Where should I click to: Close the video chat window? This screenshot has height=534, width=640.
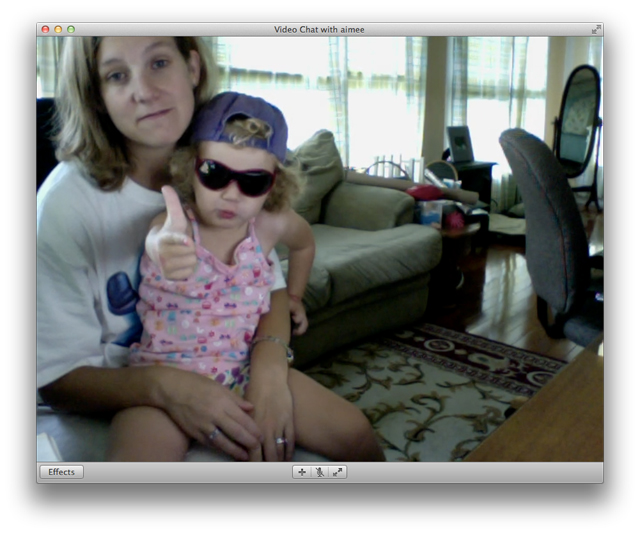[x=45, y=30]
